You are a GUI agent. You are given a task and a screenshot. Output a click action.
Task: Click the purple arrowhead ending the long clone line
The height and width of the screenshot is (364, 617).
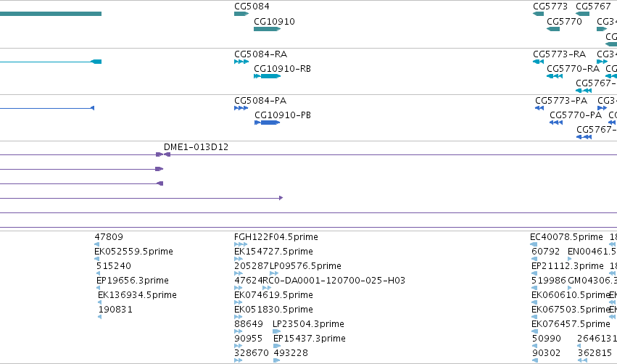pos(281,198)
